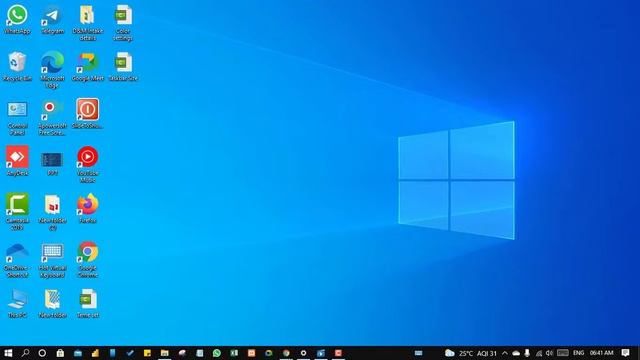Launch Camtasia 2019 from the desktop
640x360 pixels.
click(17, 212)
